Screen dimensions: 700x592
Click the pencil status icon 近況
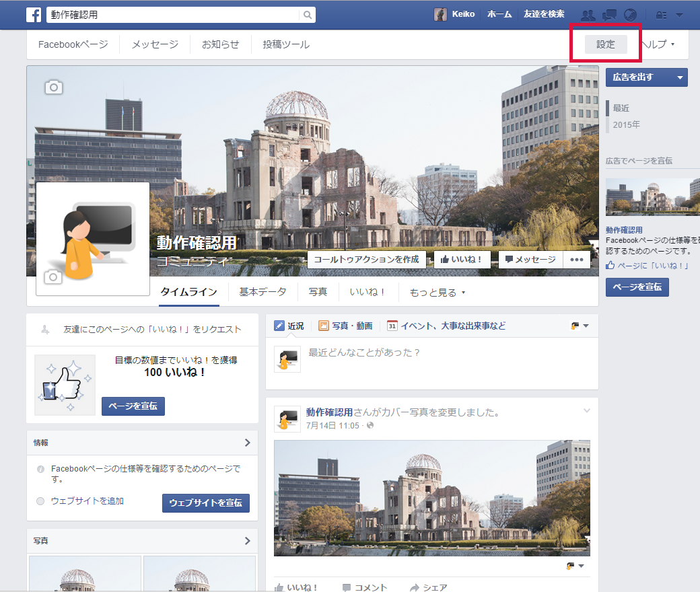pos(279,326)
